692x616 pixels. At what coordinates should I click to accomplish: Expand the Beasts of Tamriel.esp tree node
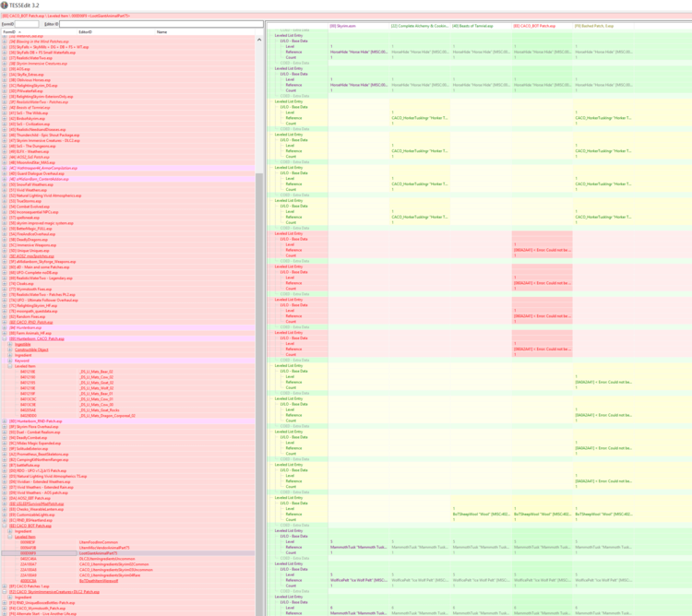[5, 108]
